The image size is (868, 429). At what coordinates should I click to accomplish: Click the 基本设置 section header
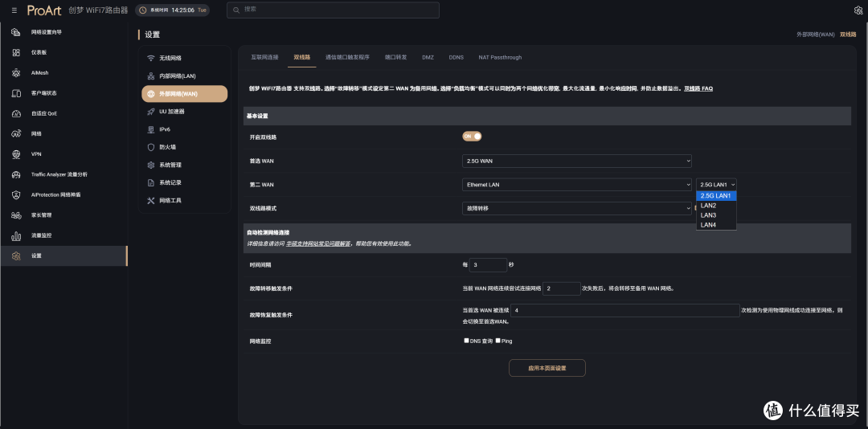pyautogui.click(x=547, y=116)
